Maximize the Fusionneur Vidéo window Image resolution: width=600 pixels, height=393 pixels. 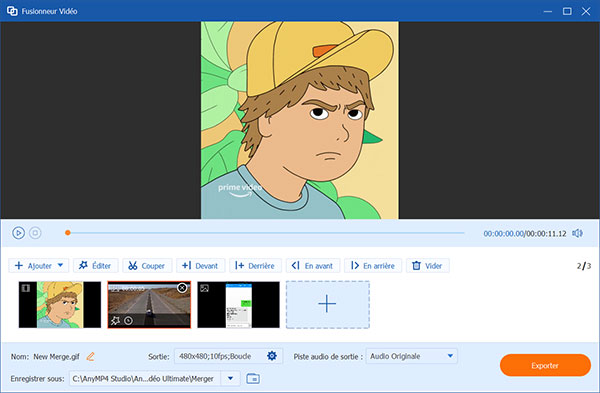point(567,11)
